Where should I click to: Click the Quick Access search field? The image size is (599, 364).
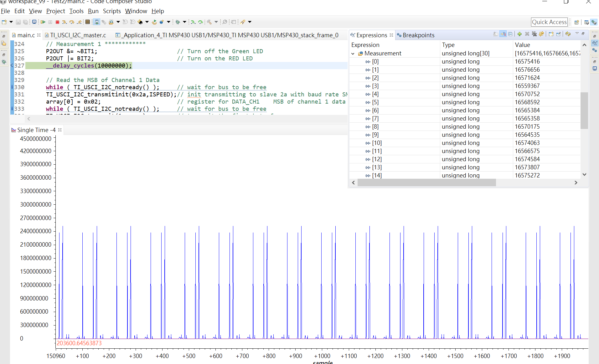point(549,22)
